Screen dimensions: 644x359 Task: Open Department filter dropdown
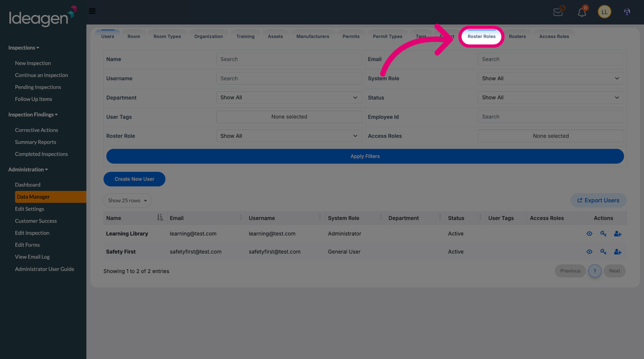[x=289, y=98]
